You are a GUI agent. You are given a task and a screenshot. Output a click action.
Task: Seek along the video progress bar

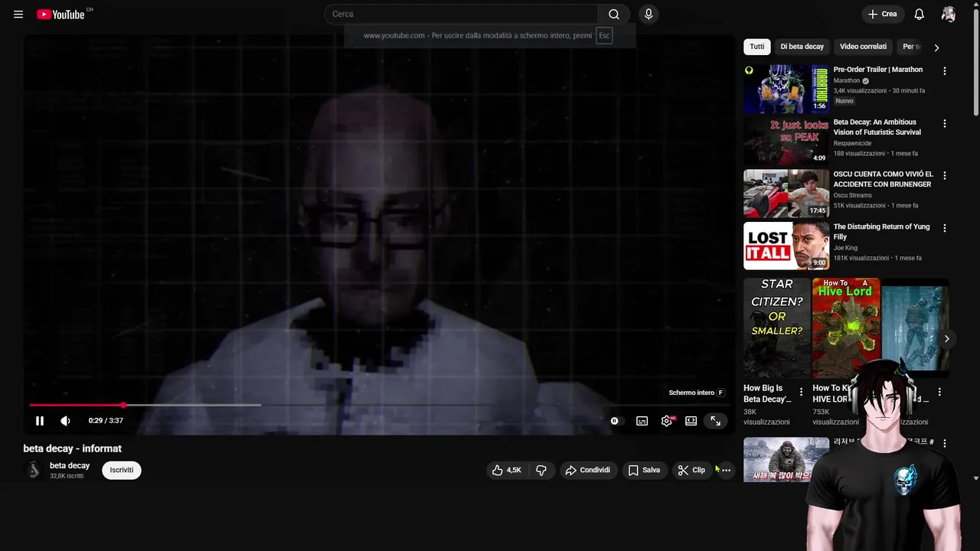point(380,405)
